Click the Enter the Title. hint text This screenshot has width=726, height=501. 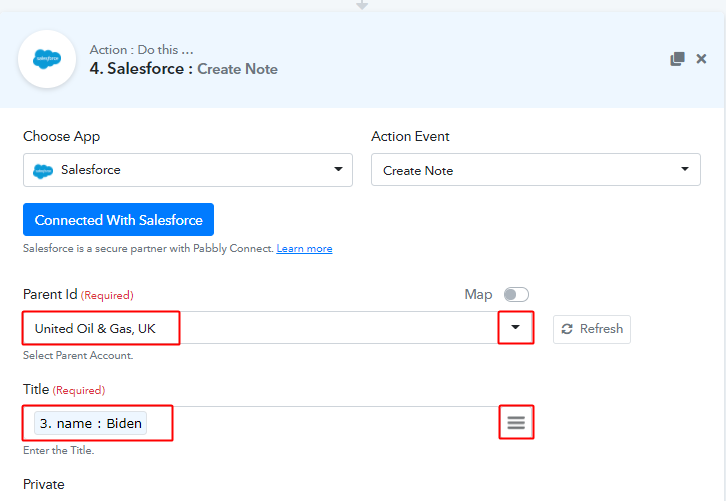point(59,451)
